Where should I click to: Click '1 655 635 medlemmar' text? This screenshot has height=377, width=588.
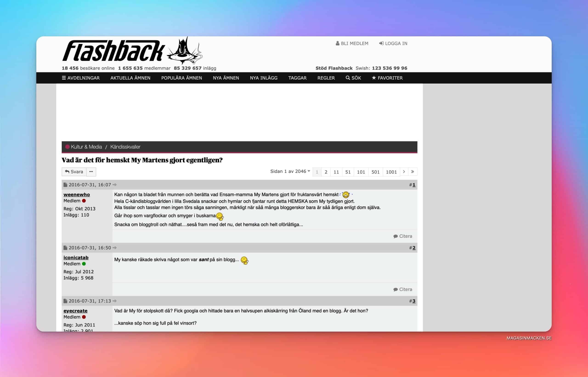[x=144, y=68]
